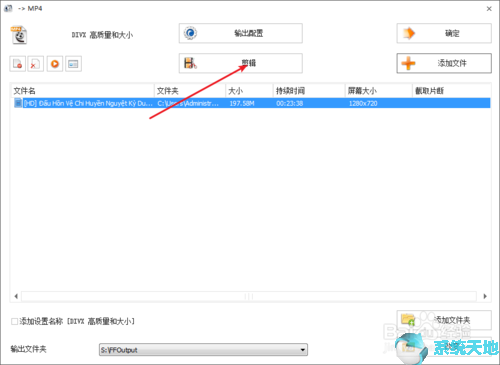The image size is (500, 365).
Task: Click the remove file icon in toolbar
Action: click(x=17, y=63)
